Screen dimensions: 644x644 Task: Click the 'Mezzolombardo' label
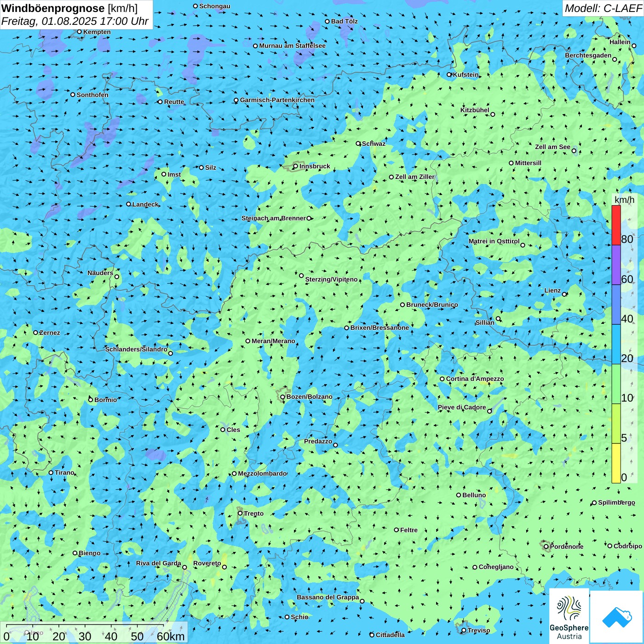(x=262, y=473)
